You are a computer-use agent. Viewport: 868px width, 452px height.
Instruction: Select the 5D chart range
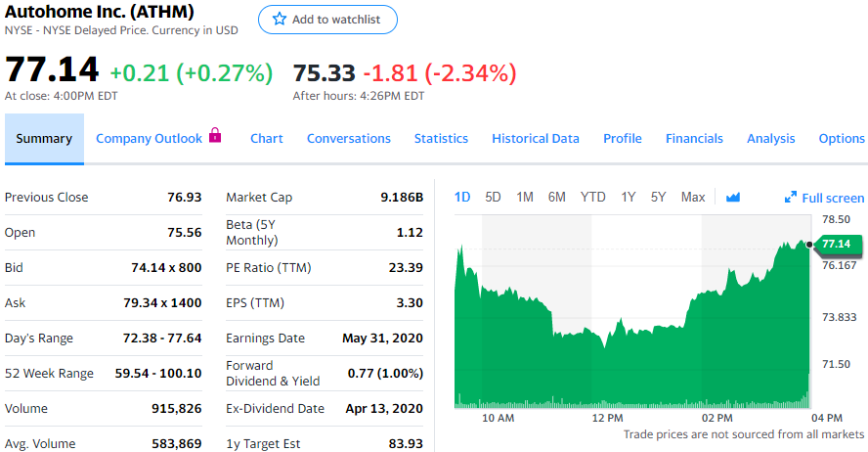tap(493, 197)
